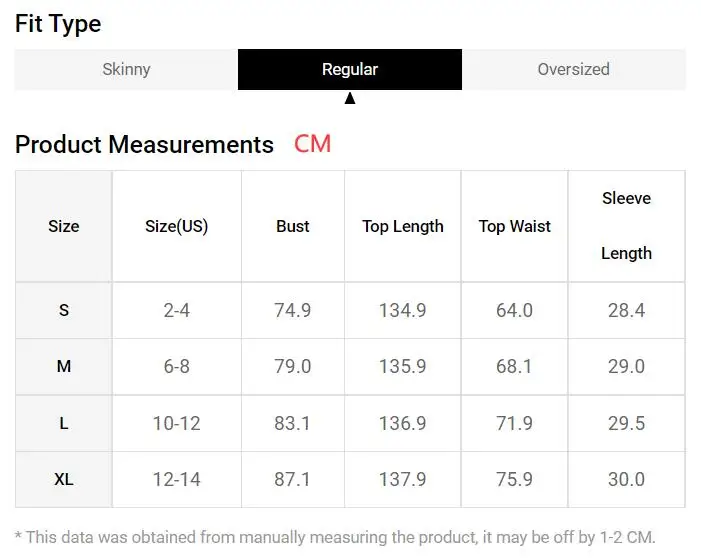Click the 2-4 US size cell
The image size is (701, 558).
click(177, 310)
